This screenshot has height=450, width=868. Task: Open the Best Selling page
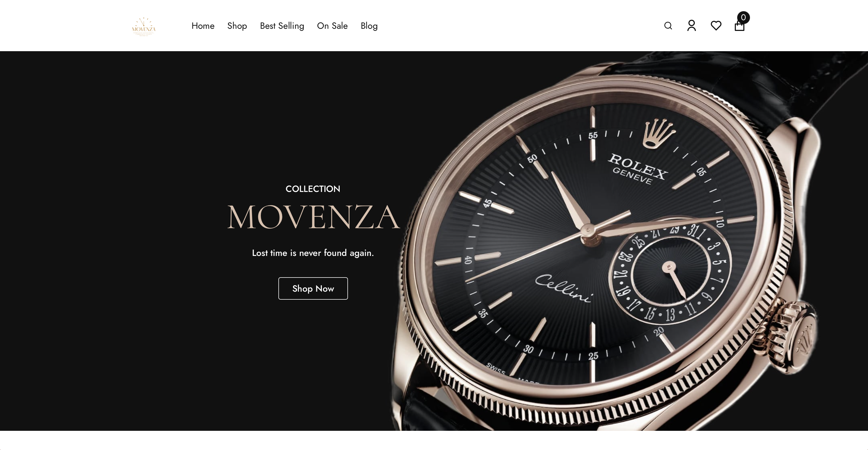click(282, 26)
